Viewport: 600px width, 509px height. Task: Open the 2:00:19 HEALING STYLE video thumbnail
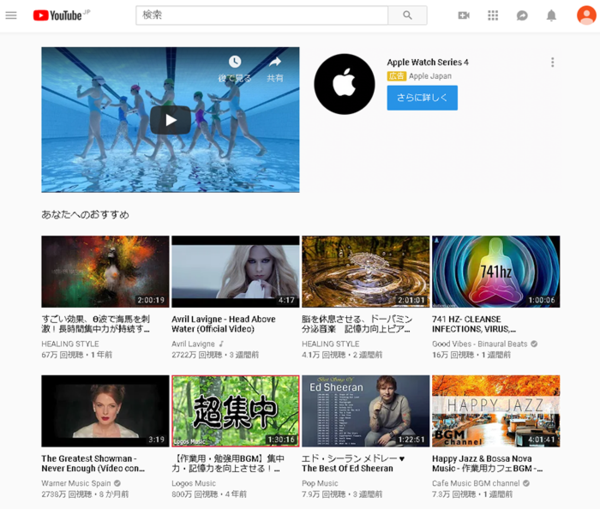coord(105,271)
